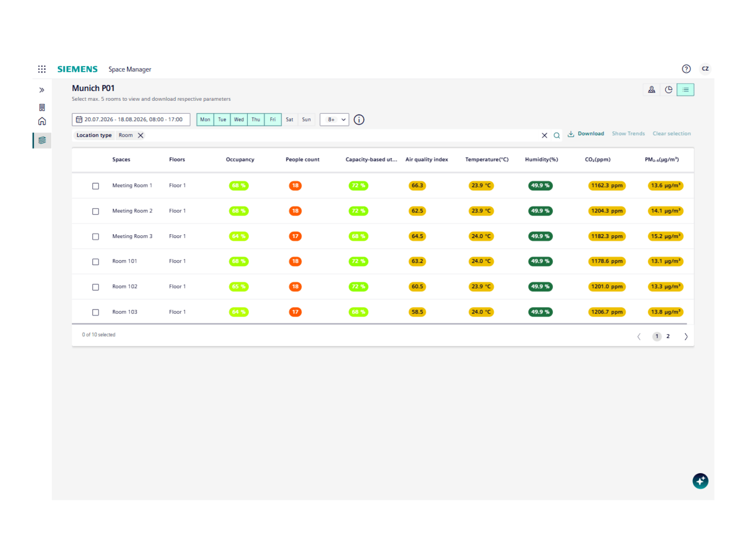
Task: Click the search magnifier icon
Action: click(557, 135)
